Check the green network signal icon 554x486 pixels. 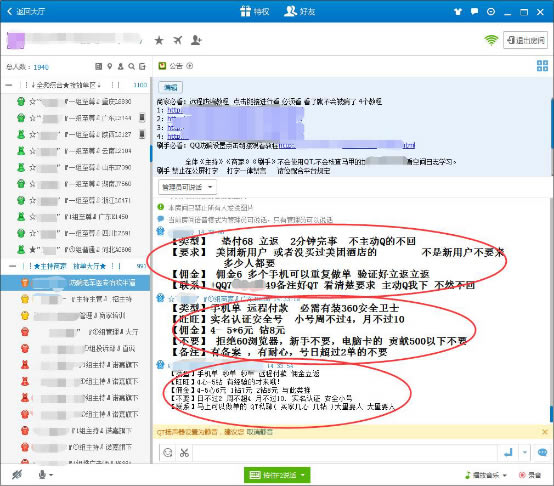click(491, 40)
